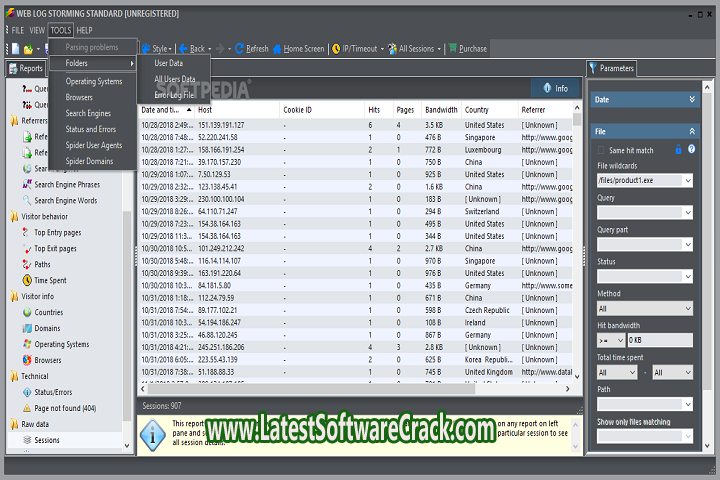
Task: Open the Domains report
Action: coord(47,328)
